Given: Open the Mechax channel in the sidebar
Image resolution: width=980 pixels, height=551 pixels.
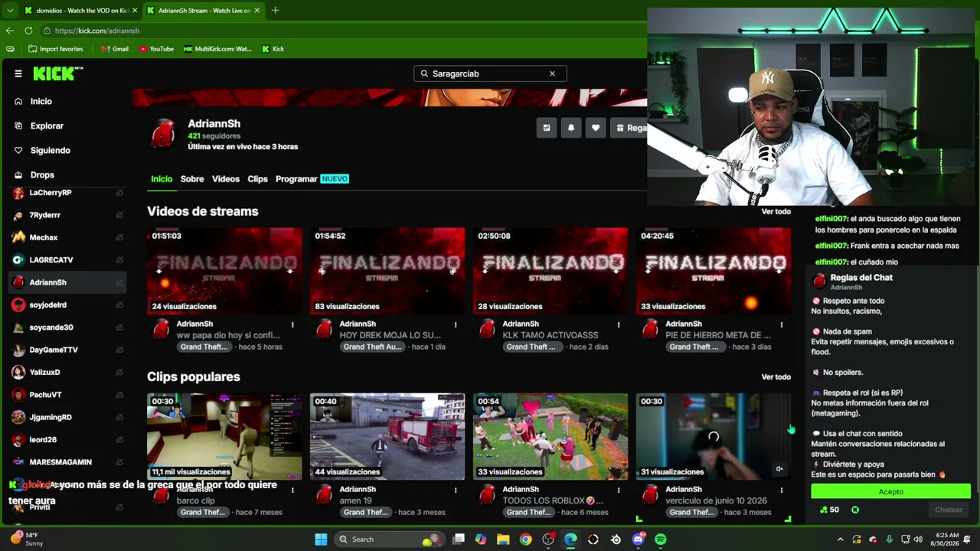Looking at the screenshot, I should tap(67, 237).
